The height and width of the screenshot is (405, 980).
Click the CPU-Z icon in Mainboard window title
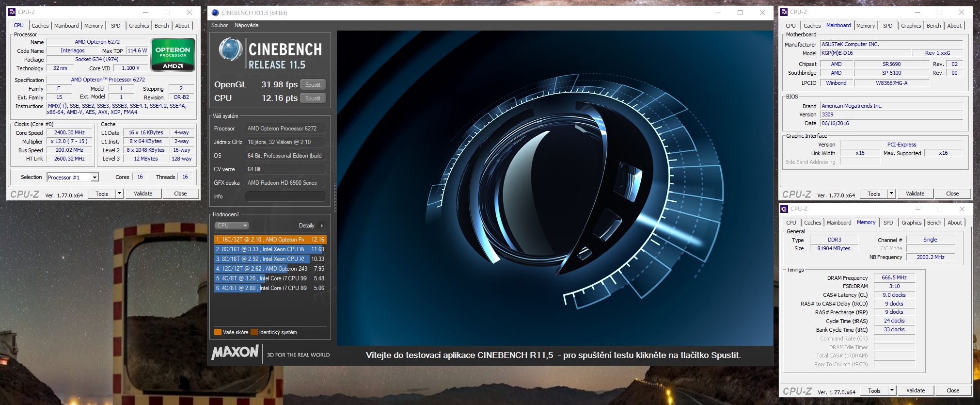tap(784, 12)
